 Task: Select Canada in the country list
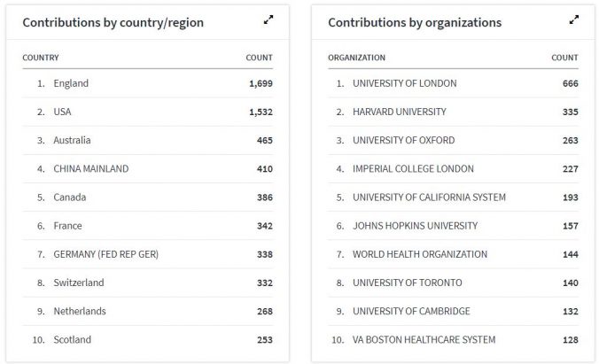69,197
